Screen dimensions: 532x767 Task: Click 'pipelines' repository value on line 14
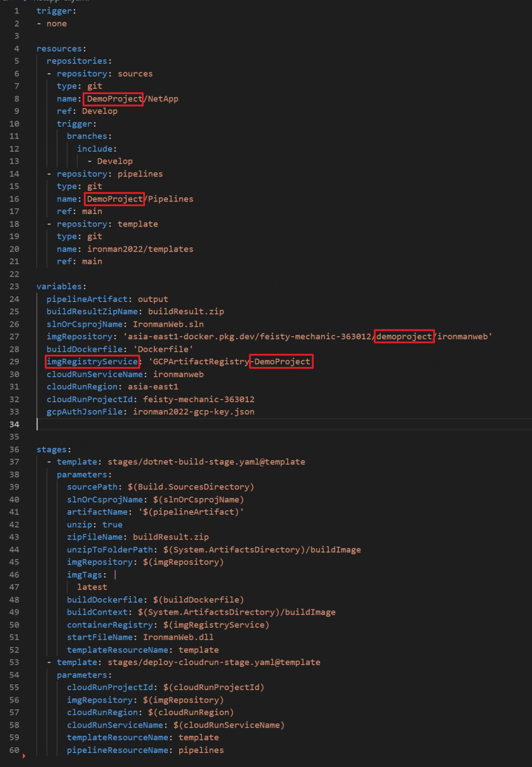140,174
